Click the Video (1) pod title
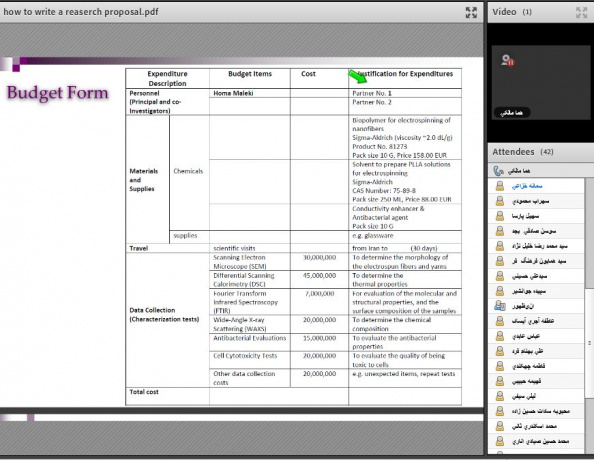Screen dimensions: 594x460 (x=512, y=12)
